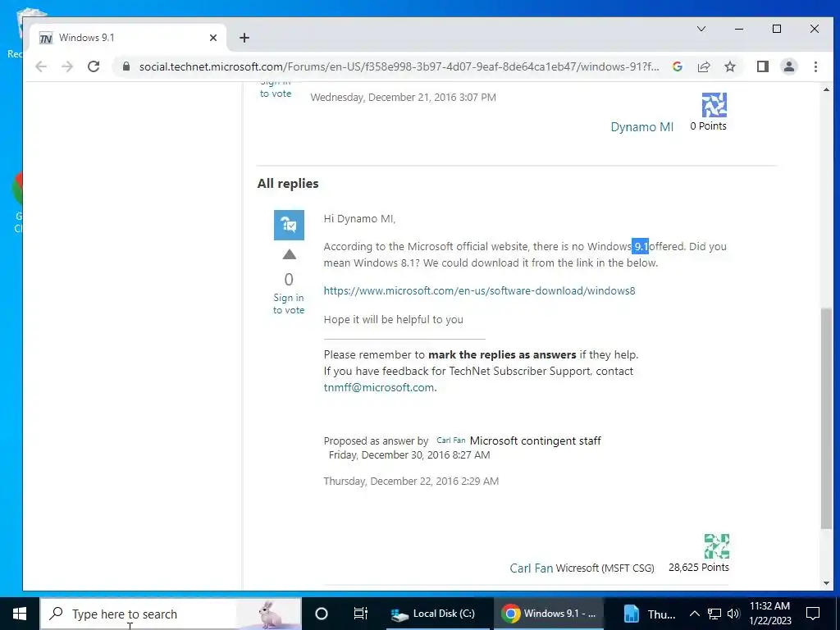Screen dimensions: 840x630
Task: Open the clock showing 11:32 AM
Action: tap(769, 614)
